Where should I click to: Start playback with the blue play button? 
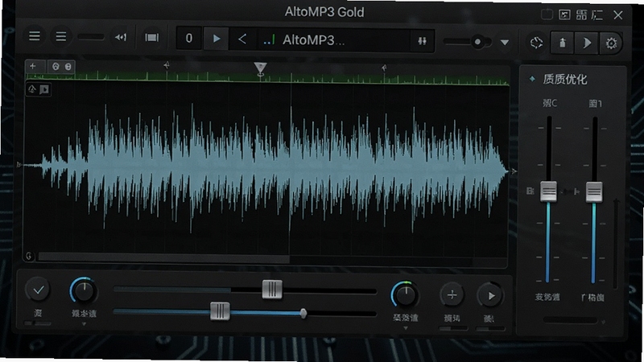click(x=216, y=39)
